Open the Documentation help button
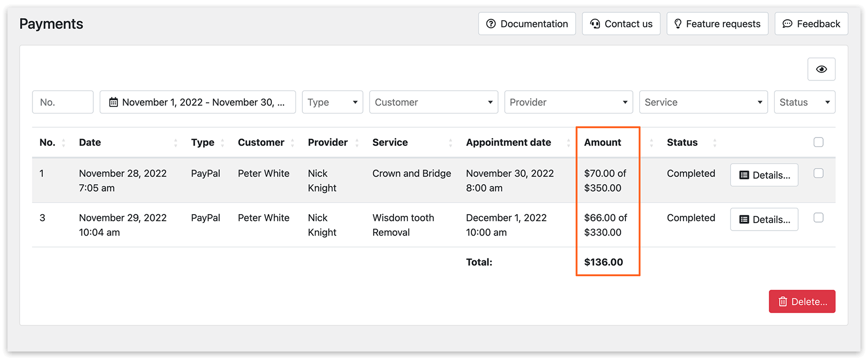The width and height of the screenshot is (868, 359). (x=527, y=24)
